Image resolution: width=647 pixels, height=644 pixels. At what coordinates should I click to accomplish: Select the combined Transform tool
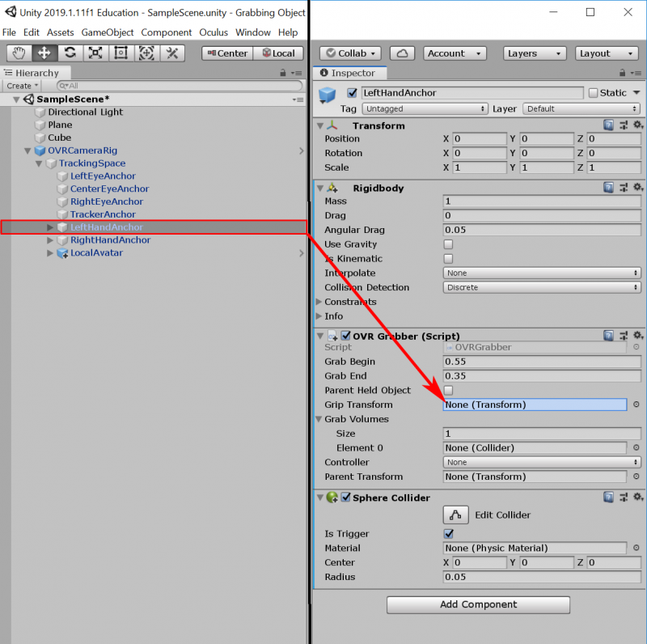[146, 53]
